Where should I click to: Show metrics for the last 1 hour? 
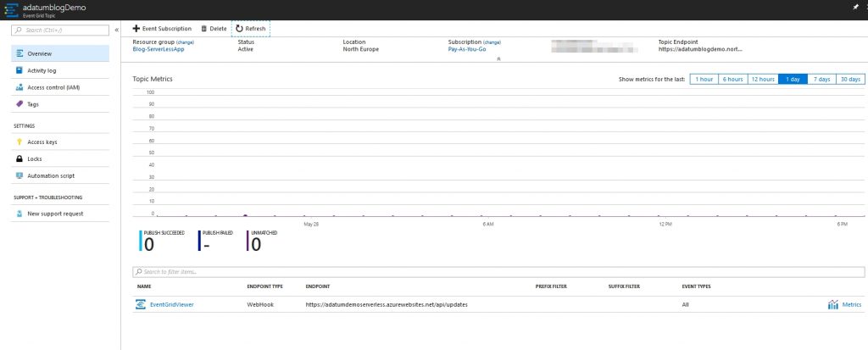[x=704, y=79]
